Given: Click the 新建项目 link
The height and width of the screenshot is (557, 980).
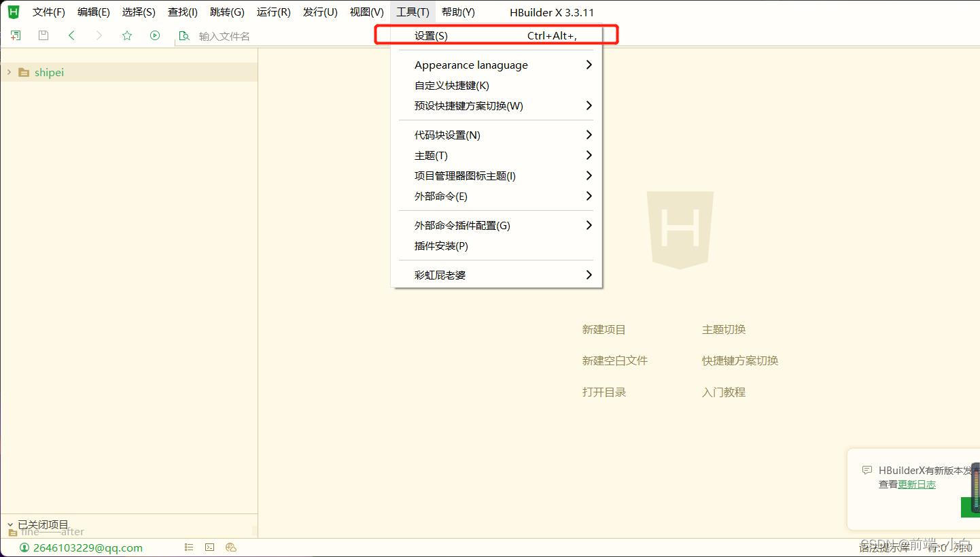Looking at the screenshot, I should tap(603, 329).
